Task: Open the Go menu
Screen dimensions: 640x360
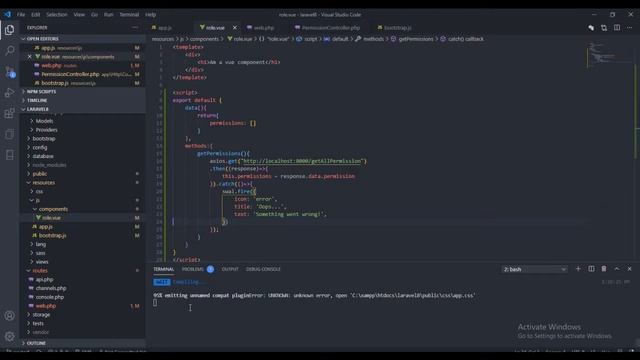Action: (94, 14)
